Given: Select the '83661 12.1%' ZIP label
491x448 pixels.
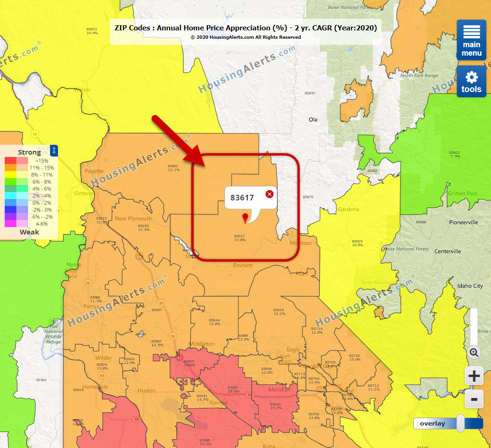Looking at the screenshot, I should 173,168.
